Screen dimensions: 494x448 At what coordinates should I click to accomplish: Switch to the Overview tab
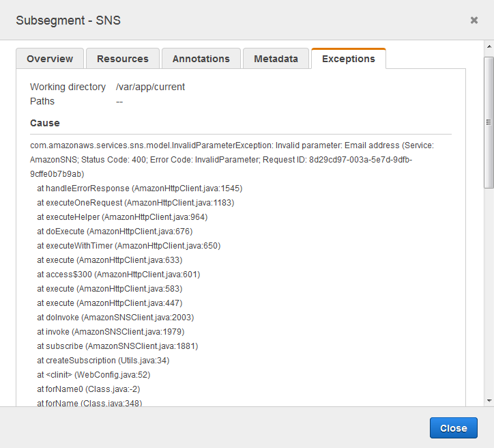[x=50, y=59]
